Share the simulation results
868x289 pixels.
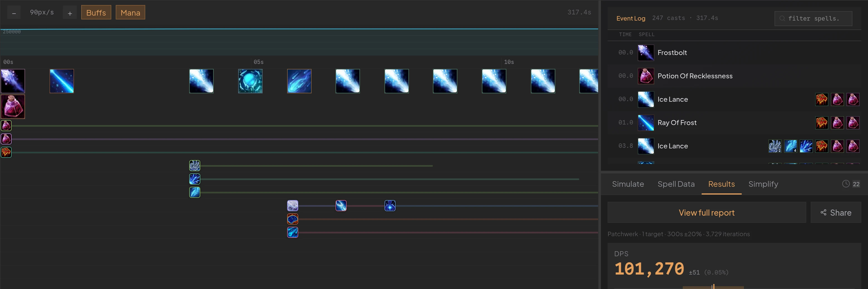pyautogui.click(x=836, y=213)
